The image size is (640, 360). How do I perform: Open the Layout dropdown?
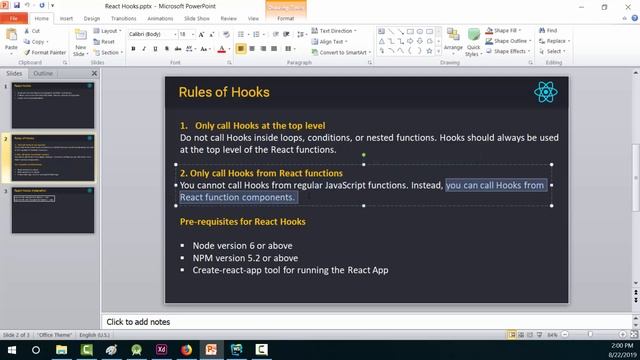[x=107, y=31]
